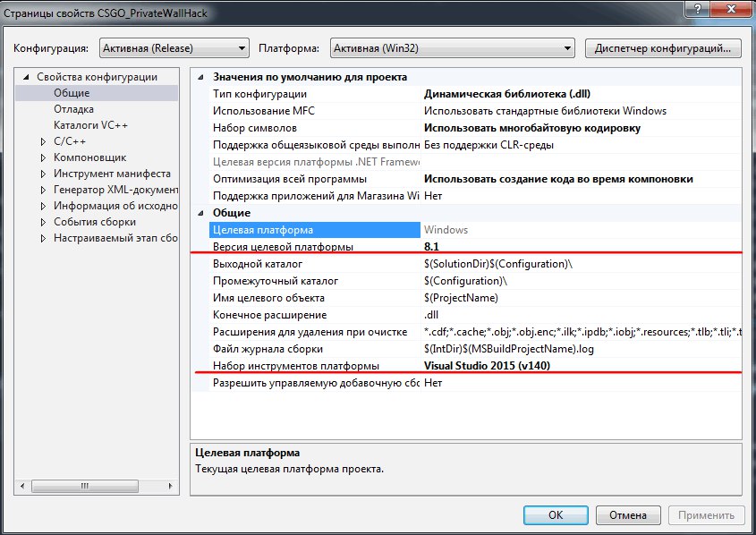Expand the Компоновщик tree node

pyautogui.click(x=44, y=157)
